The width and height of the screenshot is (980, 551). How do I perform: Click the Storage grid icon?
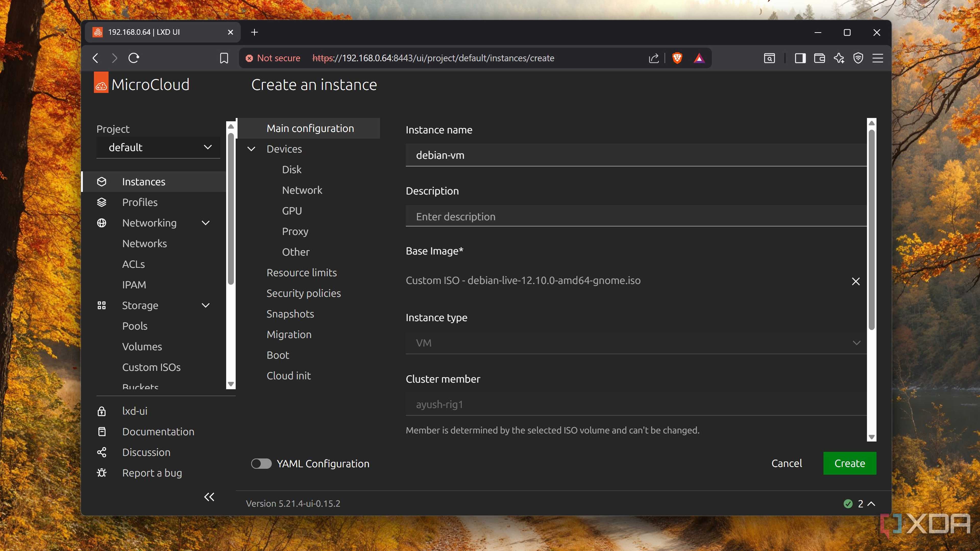[x=102, y=305]
